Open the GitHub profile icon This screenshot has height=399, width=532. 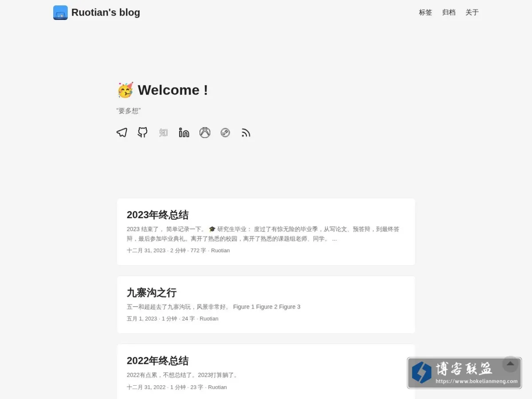tap(142, 133)
